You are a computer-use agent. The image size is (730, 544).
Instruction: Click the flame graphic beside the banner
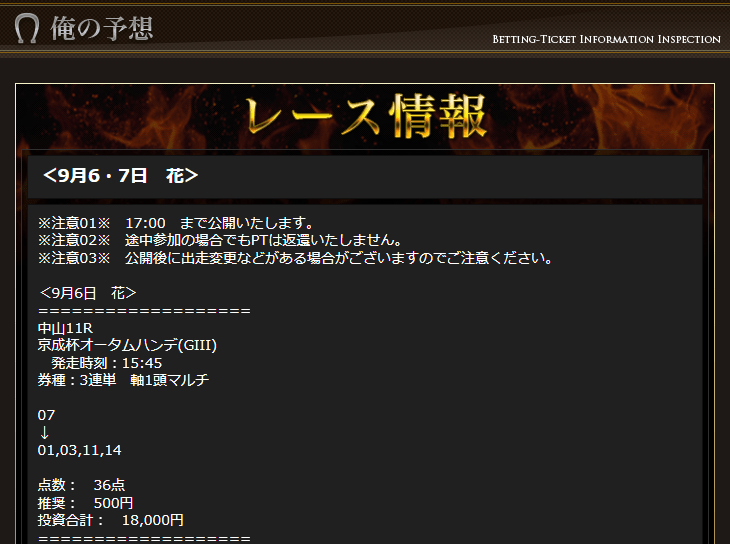coord(601,116)
